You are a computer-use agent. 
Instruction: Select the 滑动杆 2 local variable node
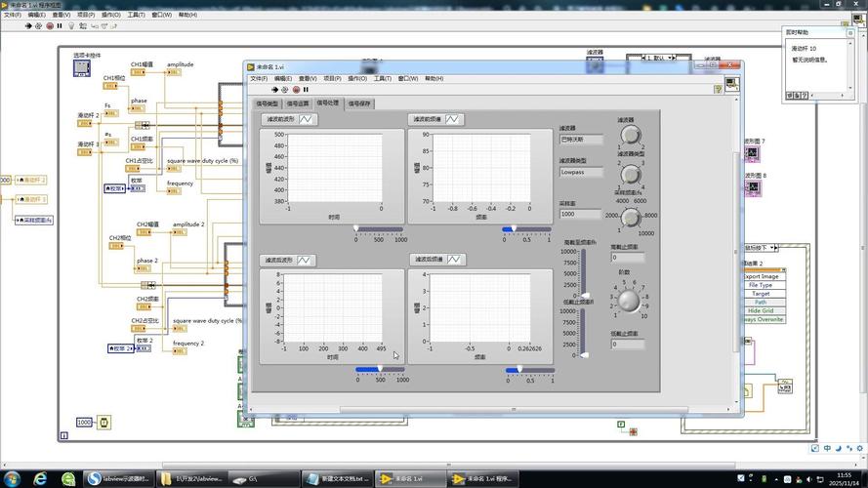31,180
